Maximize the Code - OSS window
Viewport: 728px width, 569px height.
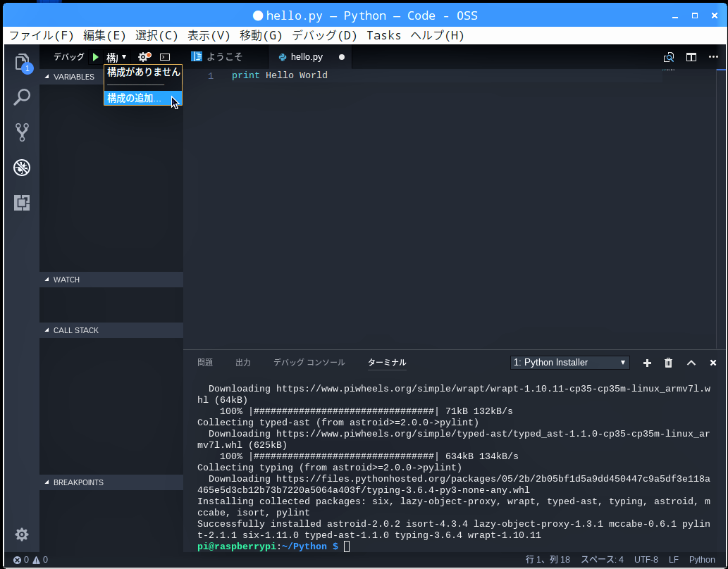point(695,15)
